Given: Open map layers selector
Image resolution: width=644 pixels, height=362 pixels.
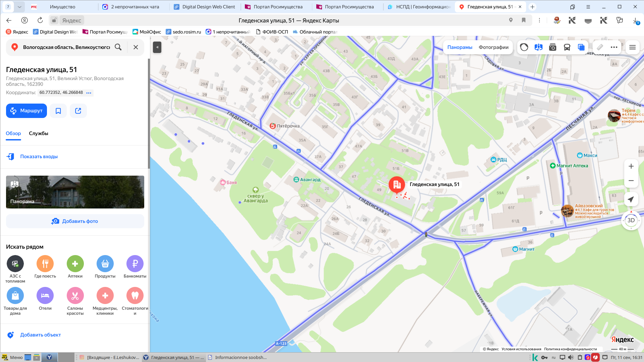Looking at the screenshot, I should (581, 47).
